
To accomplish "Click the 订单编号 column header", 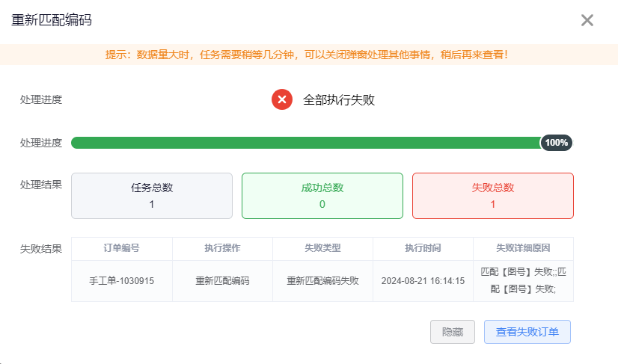I will coord(122,248).
